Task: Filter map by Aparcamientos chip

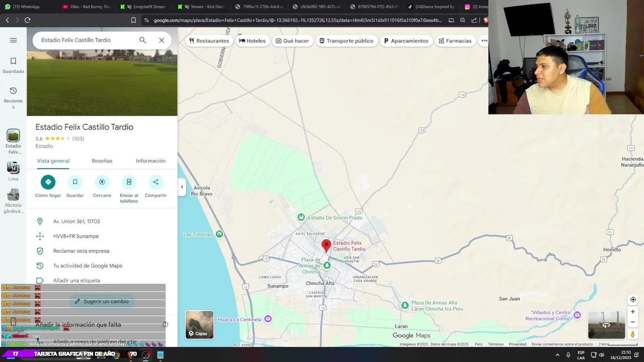Action: tap(406, 41)
